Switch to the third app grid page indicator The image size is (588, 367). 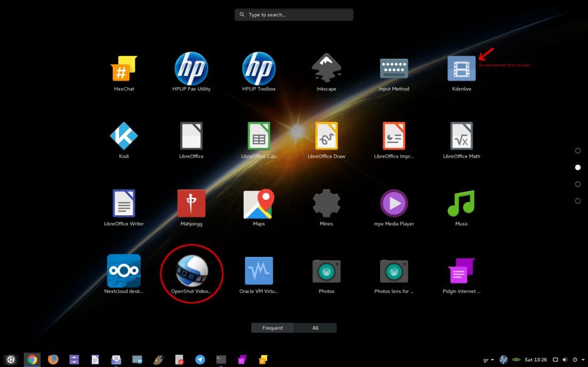(x=577, y=184)
